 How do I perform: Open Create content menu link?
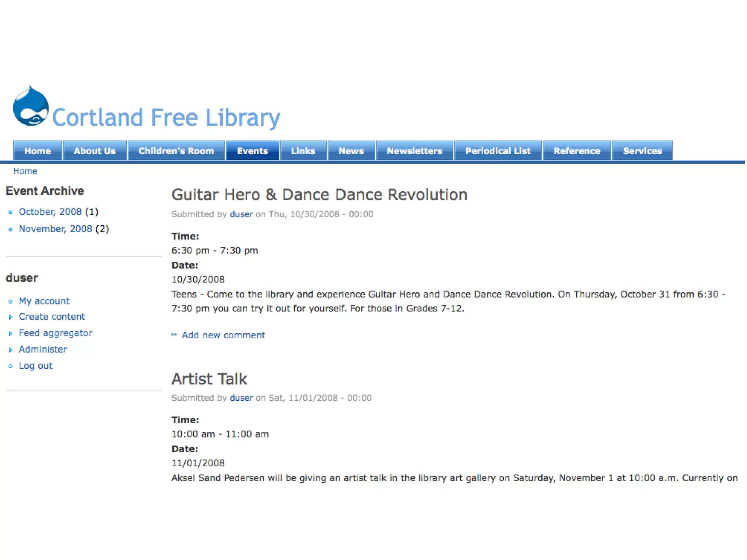pyautogui.click(x=52, y=316)
